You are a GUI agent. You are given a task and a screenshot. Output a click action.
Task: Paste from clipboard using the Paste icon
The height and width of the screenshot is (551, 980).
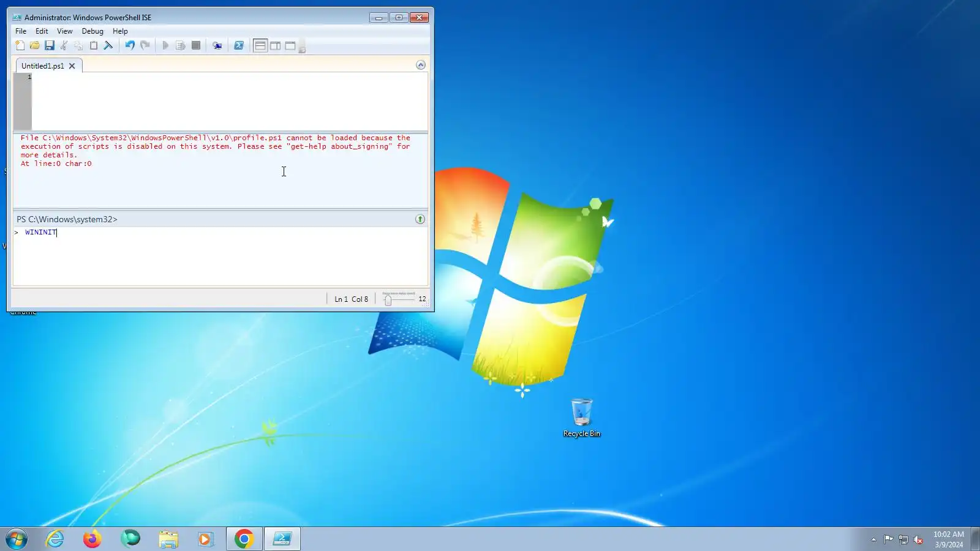click(x=94, y=45)
